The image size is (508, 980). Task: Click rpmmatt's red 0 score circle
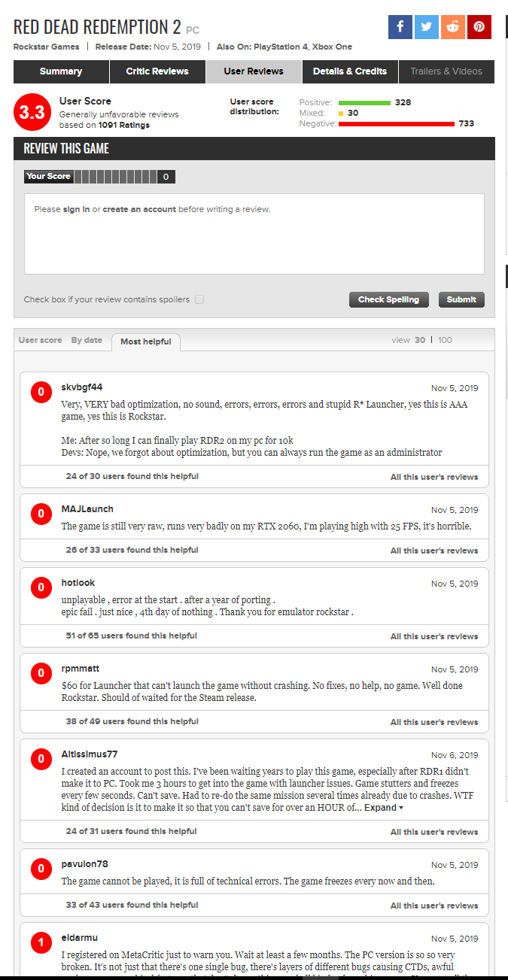(x=41, y=673)
